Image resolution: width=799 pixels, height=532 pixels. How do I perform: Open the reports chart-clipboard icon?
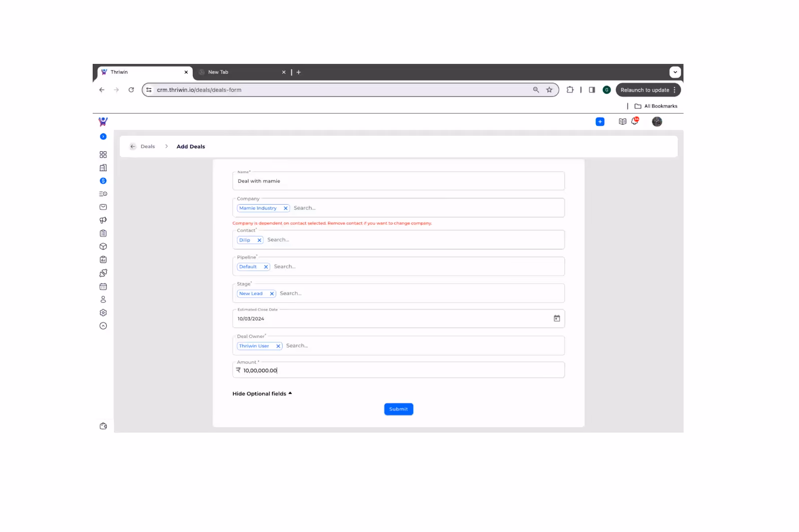pyautogui.click(x=103, y=260)
